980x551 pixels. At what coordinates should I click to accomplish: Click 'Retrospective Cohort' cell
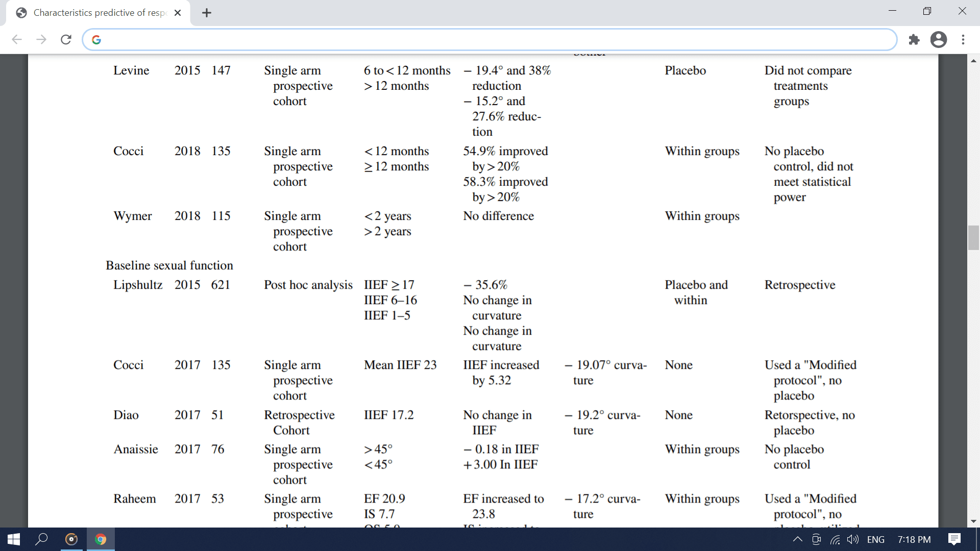click(x=299, y=423)
